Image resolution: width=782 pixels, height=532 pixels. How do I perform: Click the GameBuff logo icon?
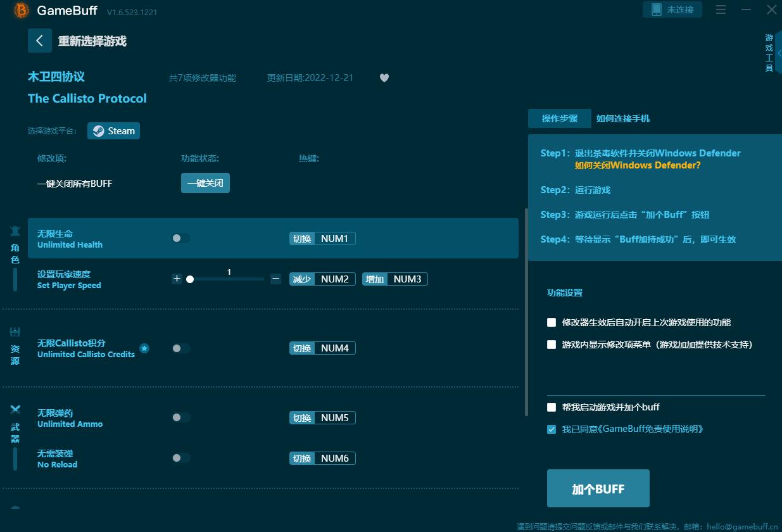pos(21,10)
